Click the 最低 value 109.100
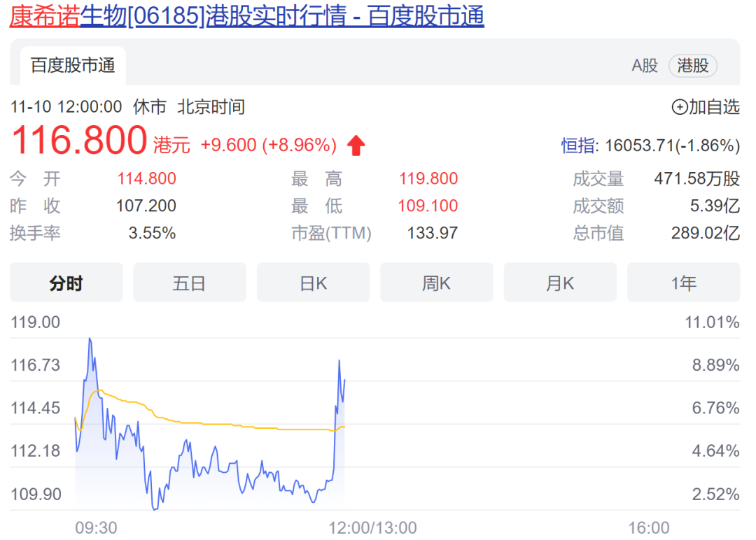The height and width of the screenshot is (540, 756). tap(428, 206)
